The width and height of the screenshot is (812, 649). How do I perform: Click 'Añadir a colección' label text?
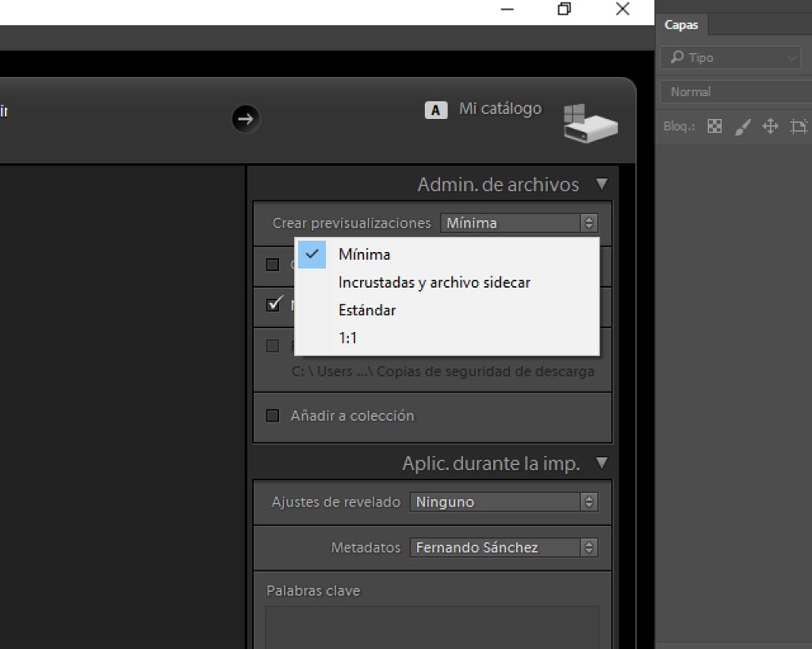[x=353, y=415]
